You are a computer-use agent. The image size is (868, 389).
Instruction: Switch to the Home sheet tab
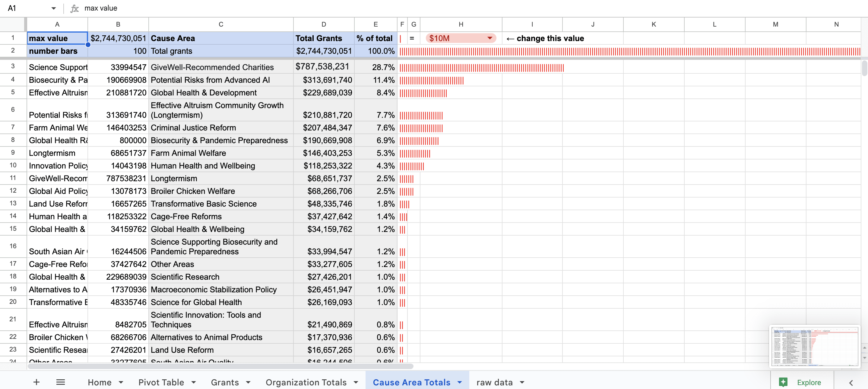pyautogui.click(x=100, y=382)
